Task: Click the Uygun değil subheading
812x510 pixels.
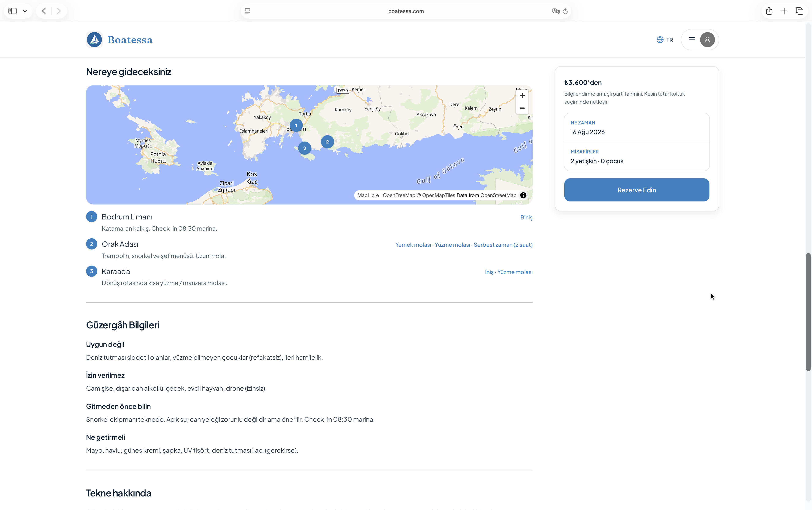Action: [x=105, y=345]
